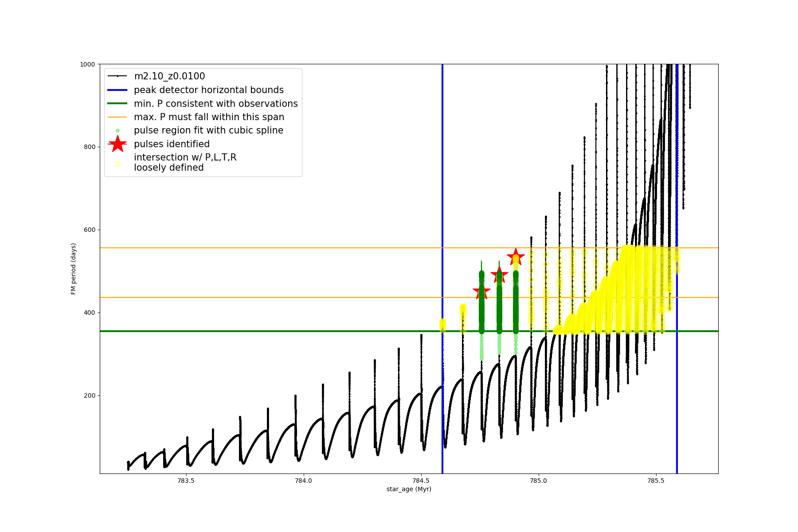This screenshot has height=532, width=798.
Task: Click the pale yellow circle legend marker
Action: (x=117, y=164)
